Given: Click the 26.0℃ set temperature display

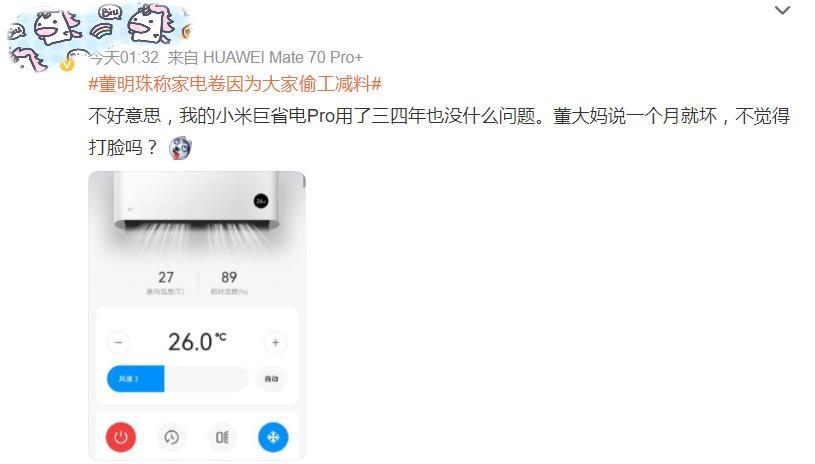Looking at the screenshot, I should pyautogui.click(x=197, y=342).
